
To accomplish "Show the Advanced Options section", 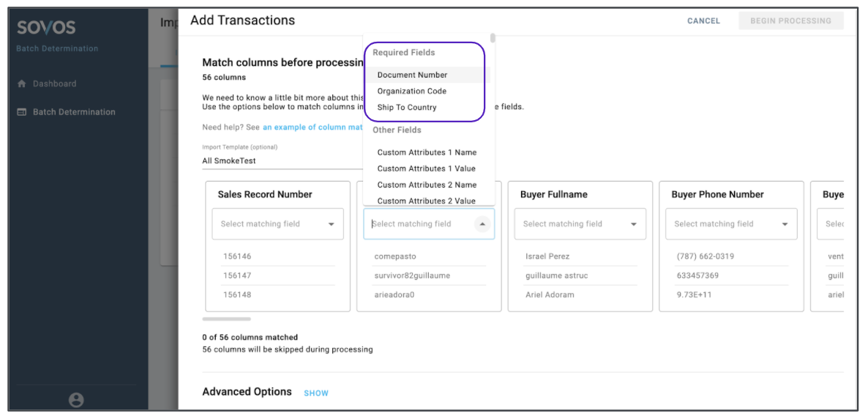I will point(316,393).
